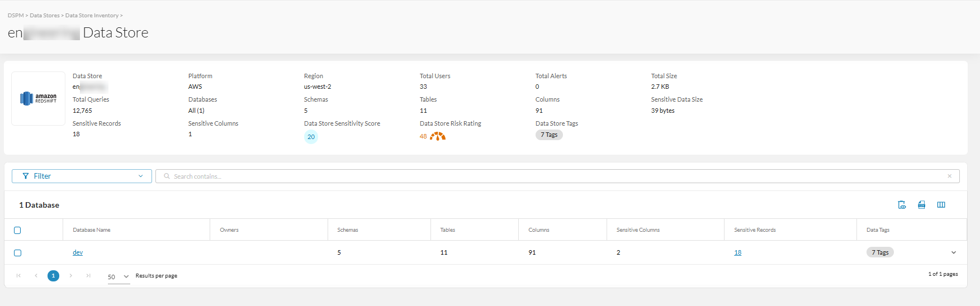This screenshot has height=306, width=980.
Task: Sort by Sensitive Records header
Action: (755, 230)
